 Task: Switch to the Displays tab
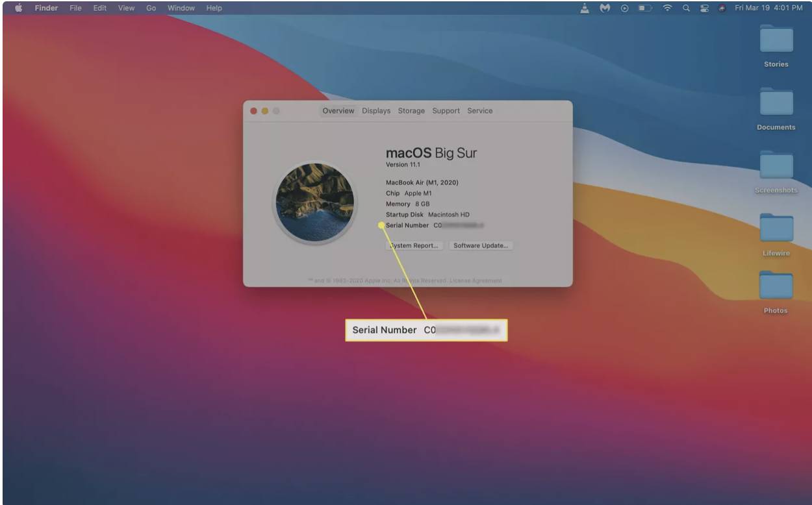377,110
